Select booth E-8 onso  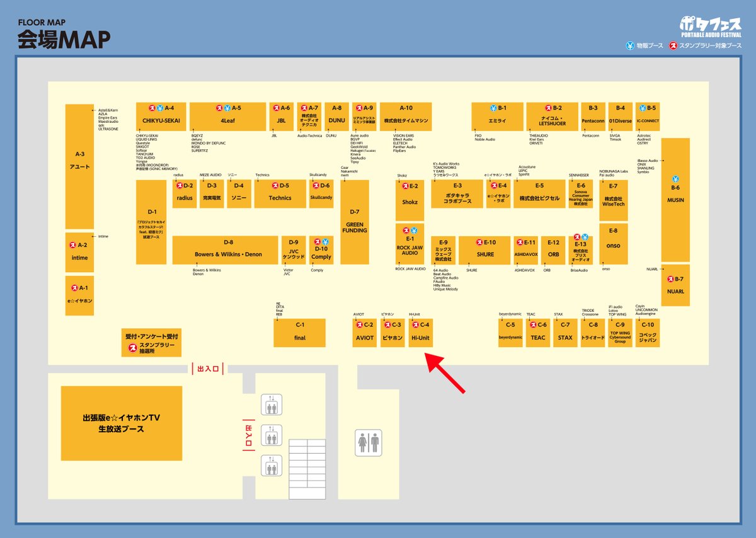click(x=613, y=244)
